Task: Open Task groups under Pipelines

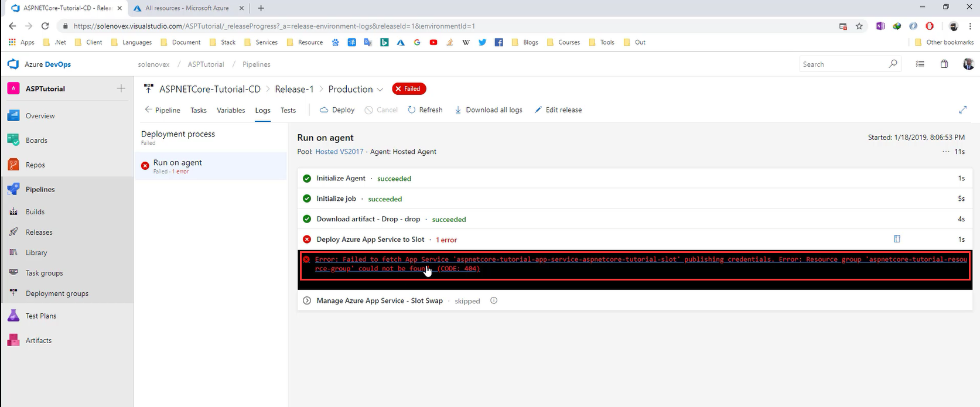Action: (x=44, y=273)
